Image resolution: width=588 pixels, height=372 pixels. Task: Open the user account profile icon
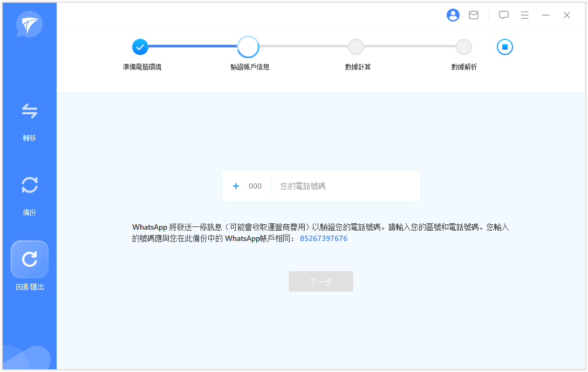tap(453, 15)
